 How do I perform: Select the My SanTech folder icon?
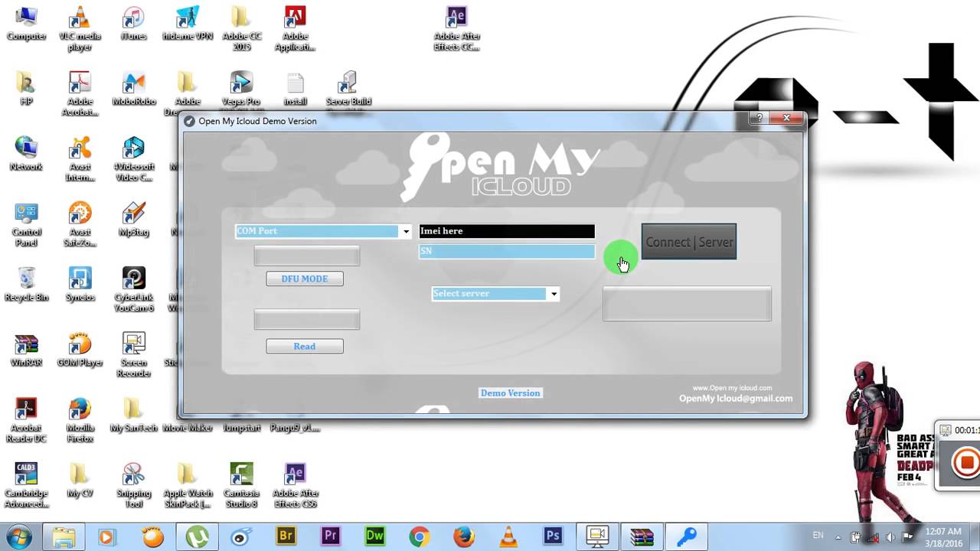point(134,415)
